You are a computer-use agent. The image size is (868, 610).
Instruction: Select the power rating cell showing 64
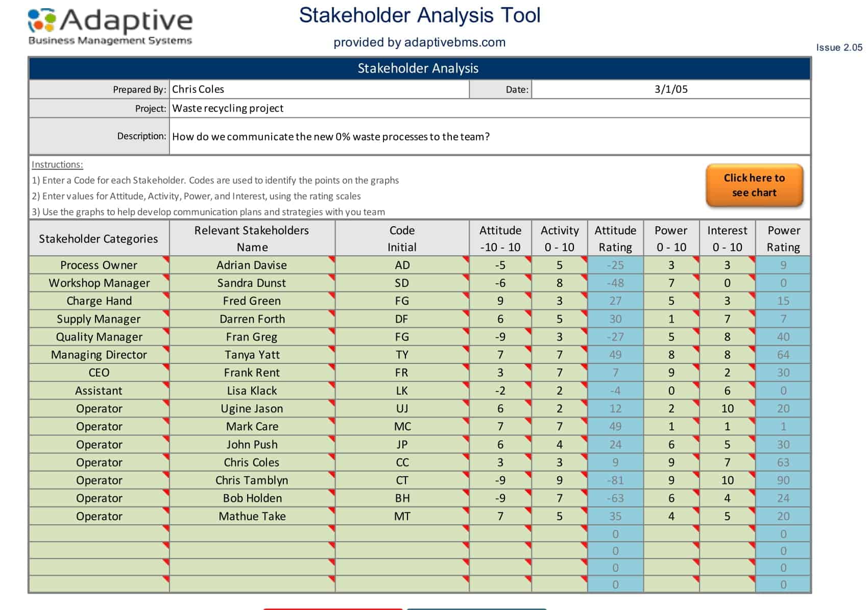click(783, 355)
